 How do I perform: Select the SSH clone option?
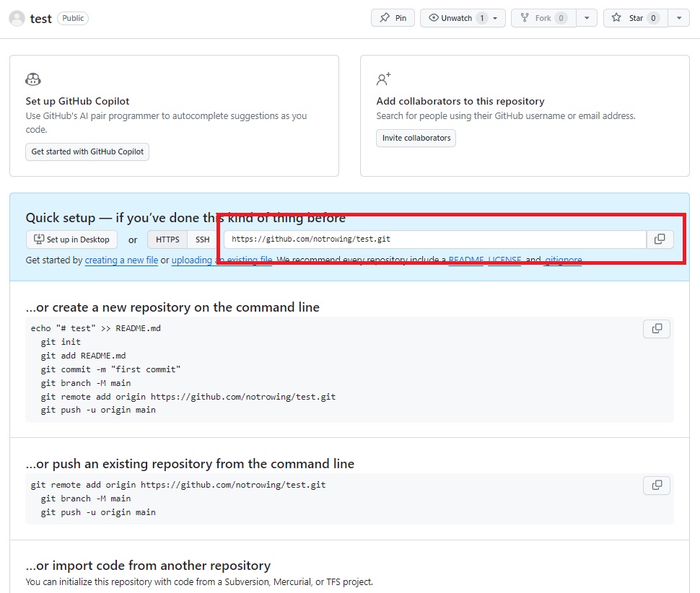[x=202, y=240]
